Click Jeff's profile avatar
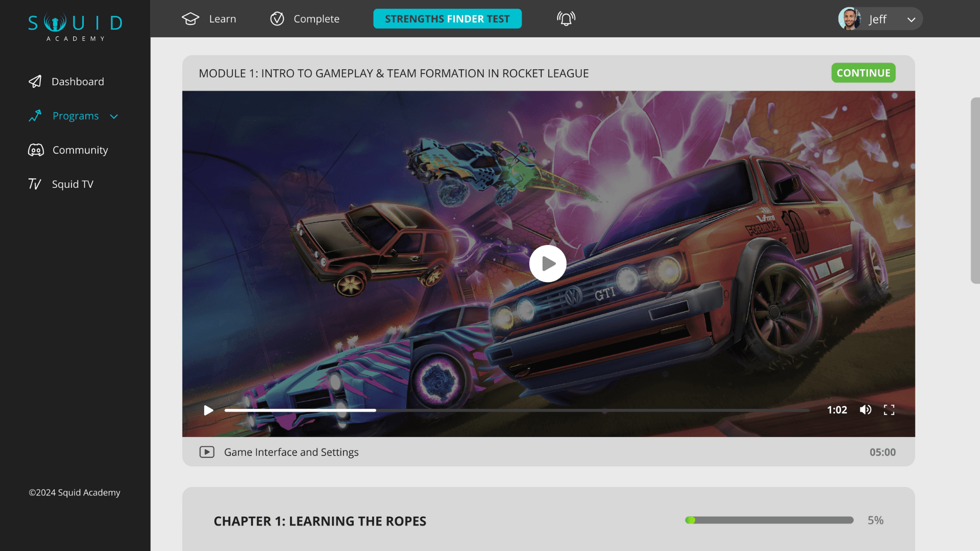The image size is (980, 551). [849, 19]
